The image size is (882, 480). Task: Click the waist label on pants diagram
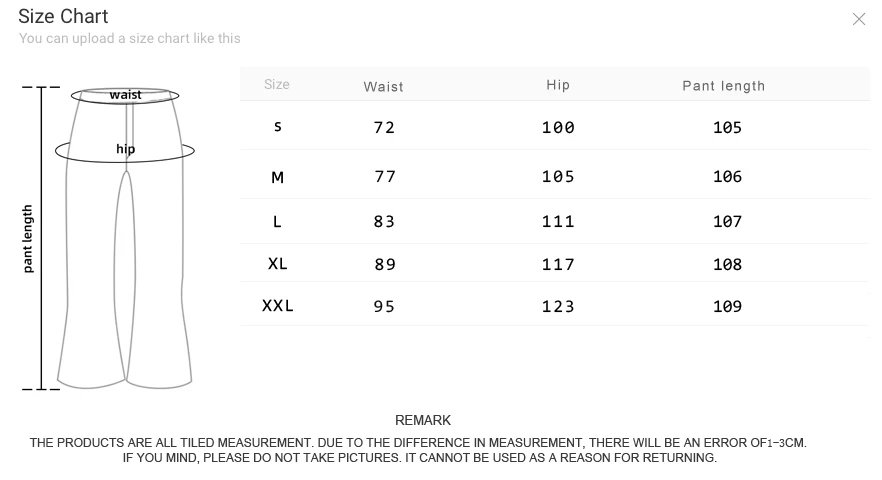click(125, 95)
